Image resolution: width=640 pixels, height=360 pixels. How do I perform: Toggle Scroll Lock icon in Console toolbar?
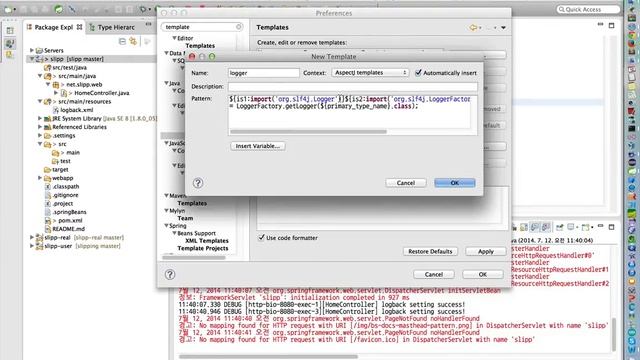coord(524,227)
